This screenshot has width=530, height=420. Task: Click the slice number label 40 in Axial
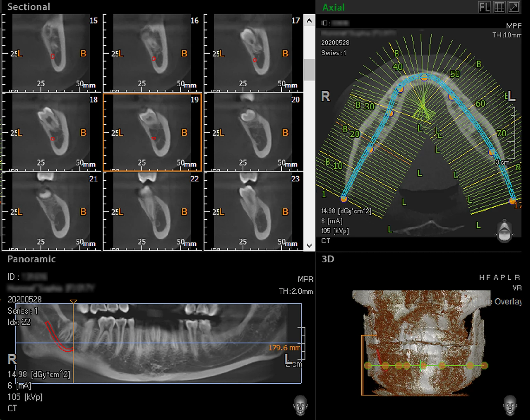[x=398, y=67]
